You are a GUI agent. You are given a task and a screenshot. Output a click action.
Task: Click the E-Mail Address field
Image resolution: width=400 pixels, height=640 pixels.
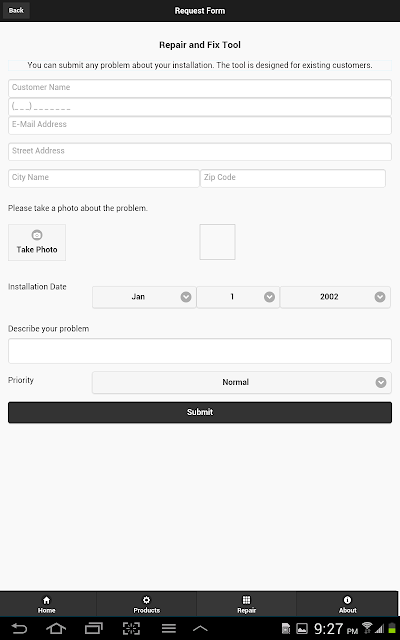[x=200, y=125]
